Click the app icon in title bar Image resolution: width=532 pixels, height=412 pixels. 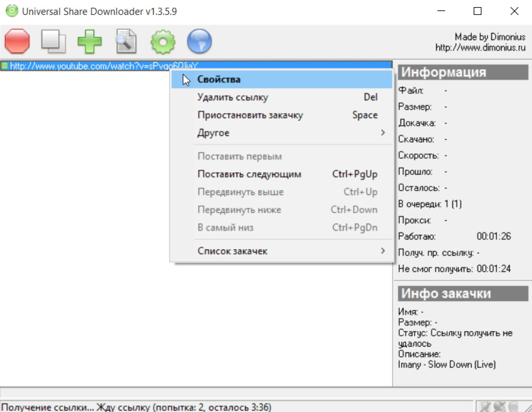pyautogui.click(x=12, y=11)
